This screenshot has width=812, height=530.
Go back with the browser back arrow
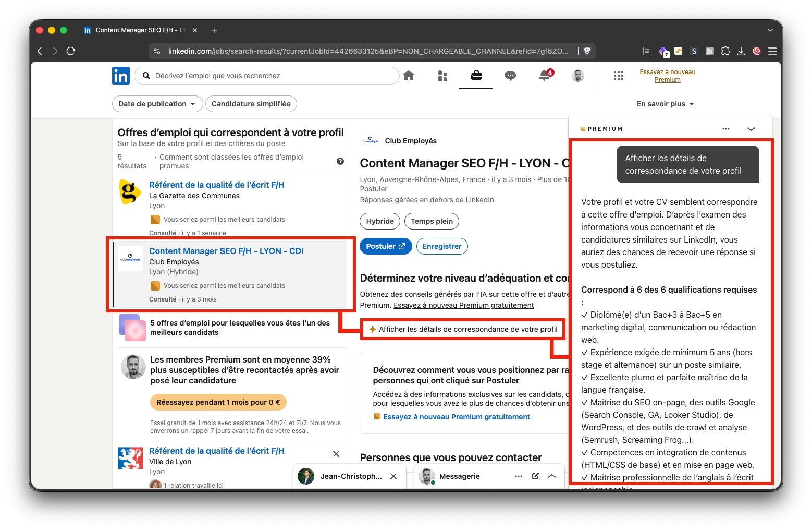coord(40,51)
